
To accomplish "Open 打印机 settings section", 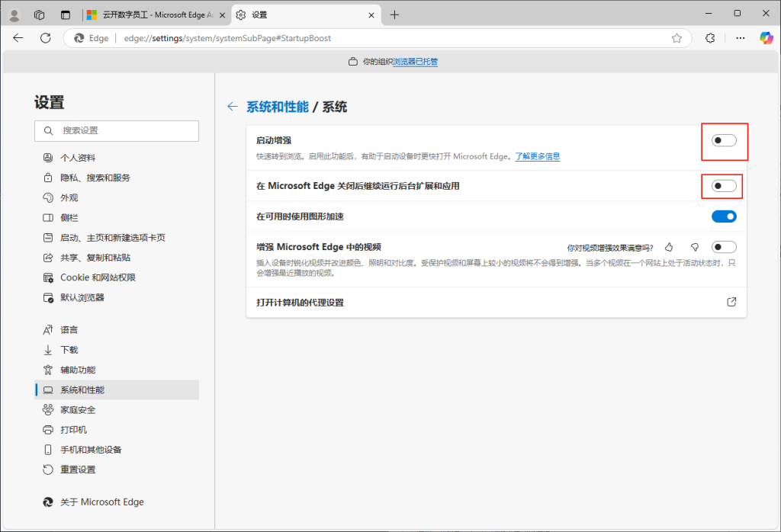I will click(x=117, y=429).
